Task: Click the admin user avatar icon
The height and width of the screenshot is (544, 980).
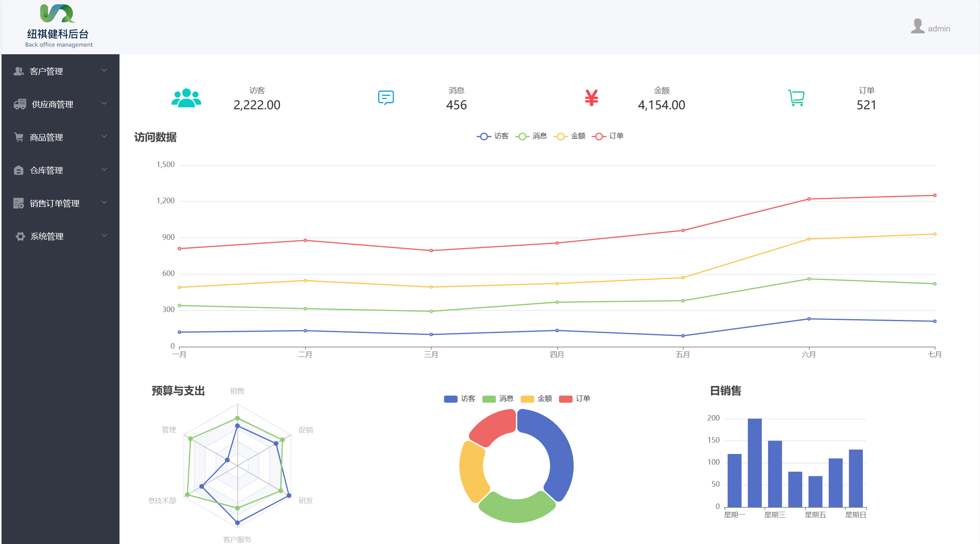Action: coord(917,26)
